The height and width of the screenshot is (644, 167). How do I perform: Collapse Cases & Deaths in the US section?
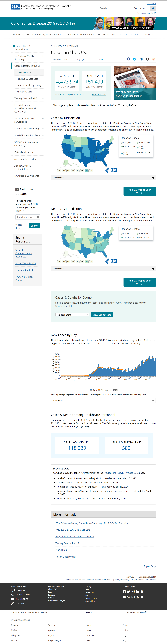[43, 66]
